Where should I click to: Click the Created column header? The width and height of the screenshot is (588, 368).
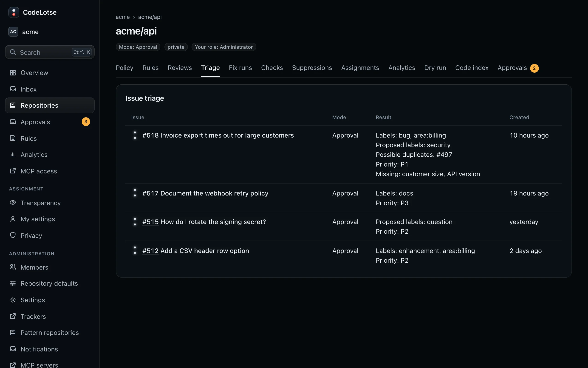click(x=519, y=117)
